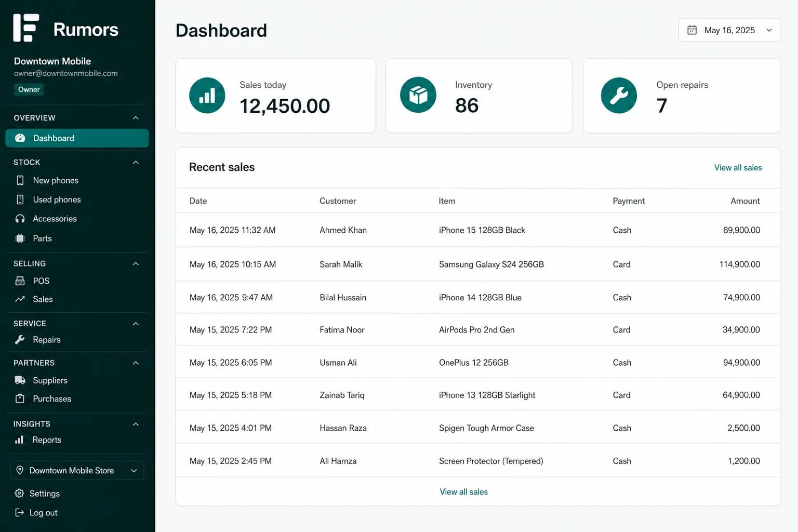Click the Parts chip icon
This screenshot has width=798, height=532.
click(x=20, y=238)
